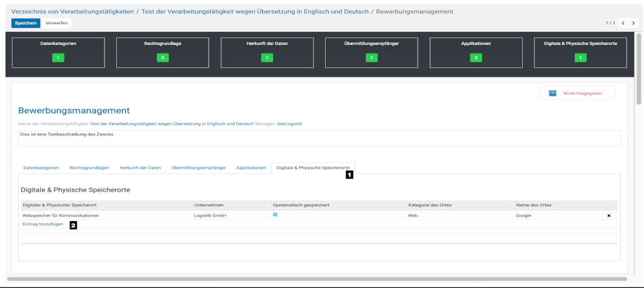
Task: Open the Applikationen tab
Action: (251, 168)
